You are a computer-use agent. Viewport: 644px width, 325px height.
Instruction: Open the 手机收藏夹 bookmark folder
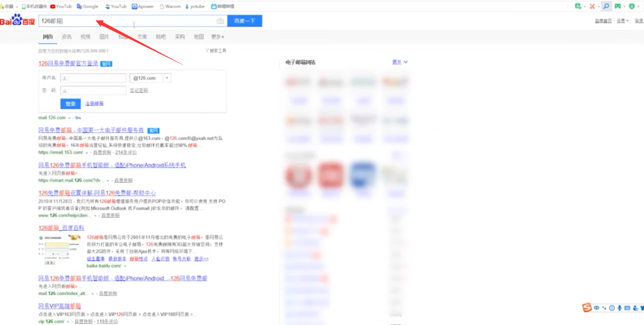point(35,6)
